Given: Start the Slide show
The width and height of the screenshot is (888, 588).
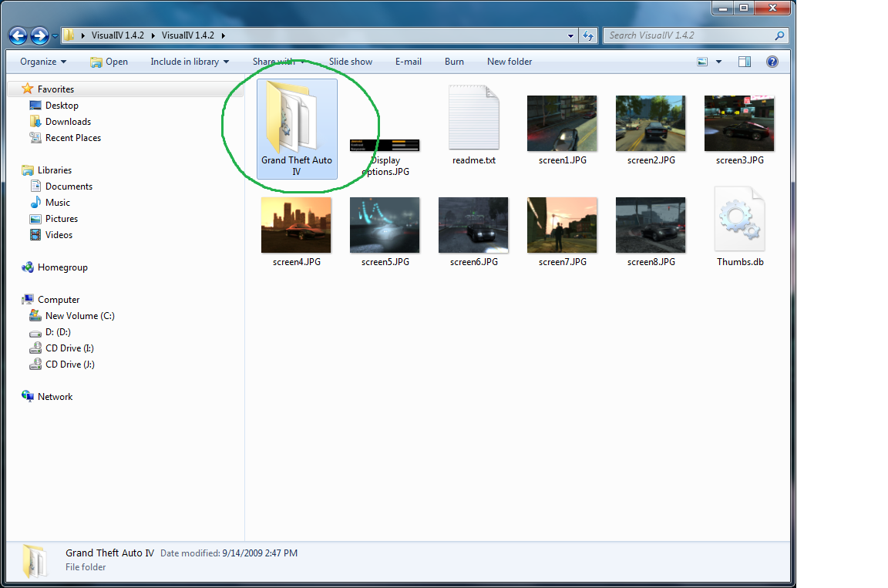Looking at the screenshot, I should 351,62.
